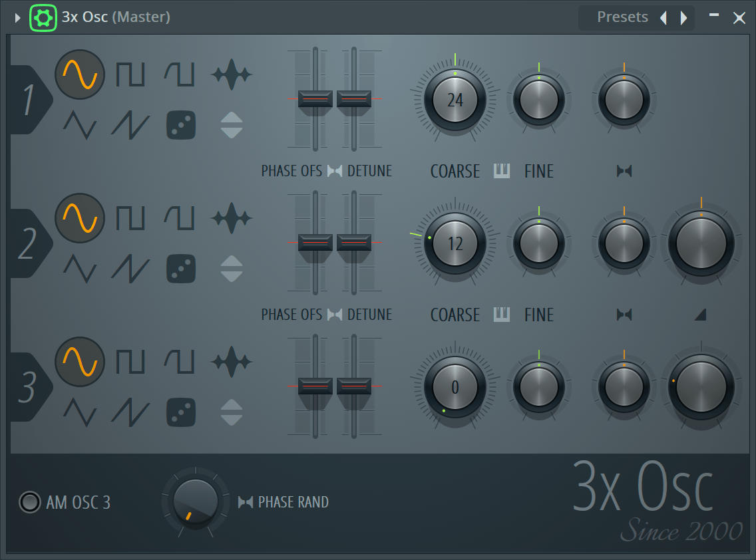Image resolution: width=756 pixels, height=560 pixels.
Task: Select sine wave shape for oscillator 3
Action: (x=80, y=362)
